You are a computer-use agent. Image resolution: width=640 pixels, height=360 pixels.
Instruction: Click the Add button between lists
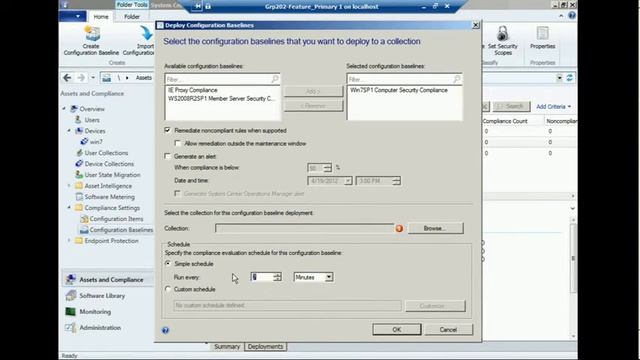point(313,91)
